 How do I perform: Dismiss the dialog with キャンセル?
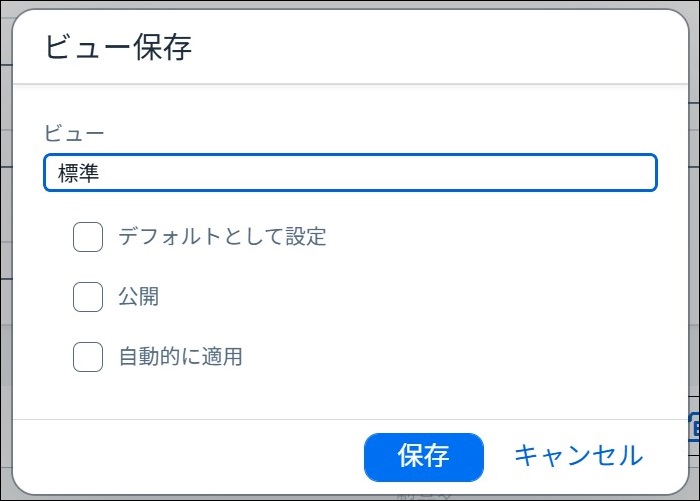click(x=579, y=456)
